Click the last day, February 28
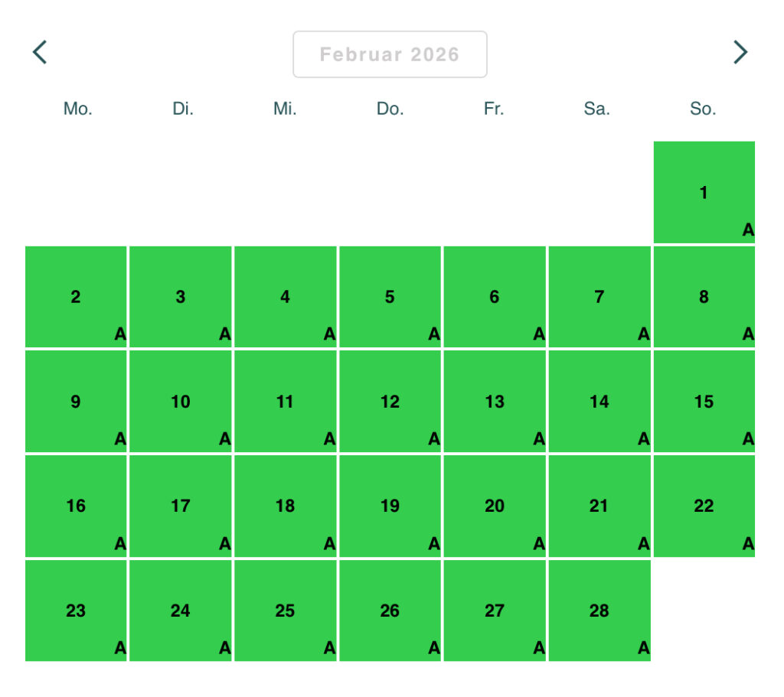 click(x=599, y=611)
